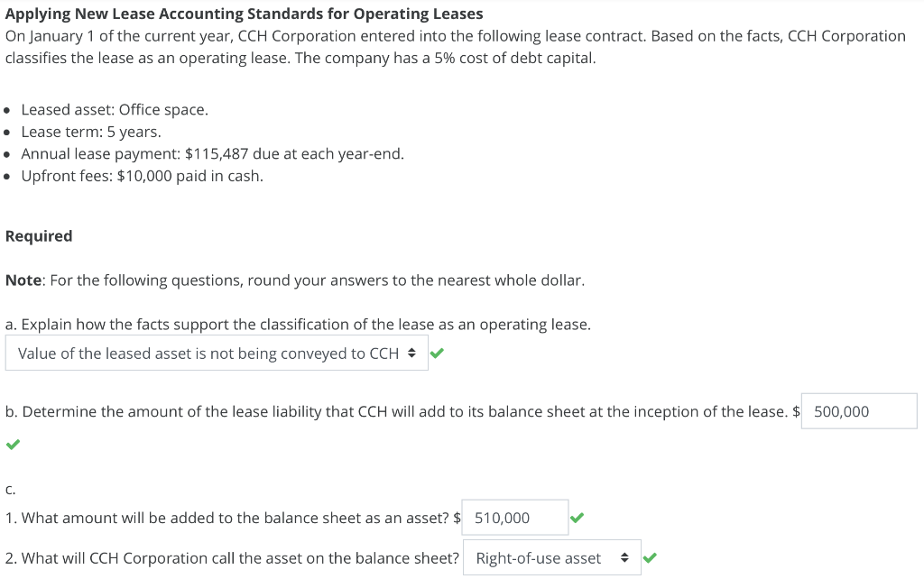Viewport: 924px width, 588px height.
Task: Click the Applying New Lease Accounting Standards title
Action: point(244,13)
